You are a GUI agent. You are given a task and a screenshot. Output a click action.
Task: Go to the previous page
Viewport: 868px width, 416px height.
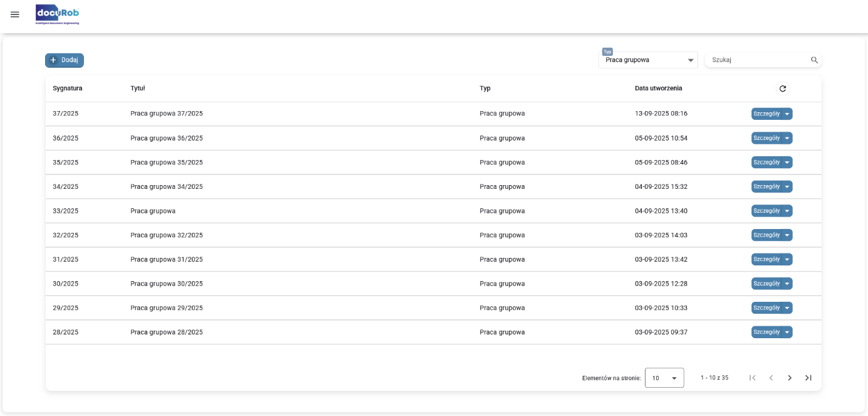point(771,378)
